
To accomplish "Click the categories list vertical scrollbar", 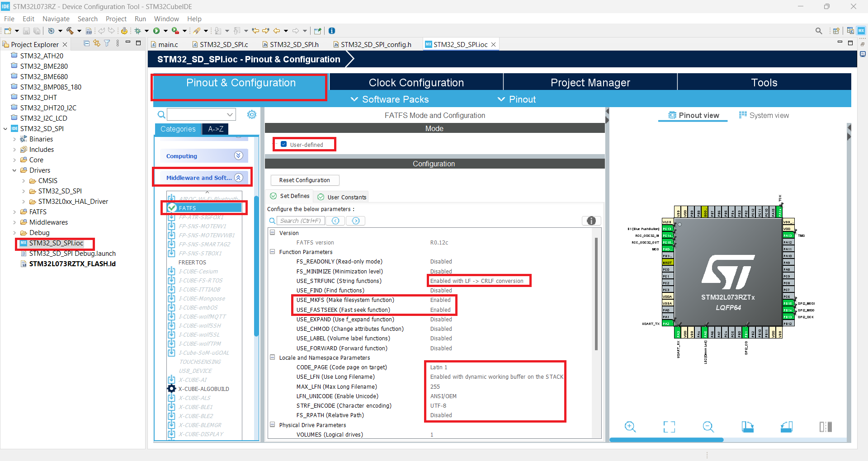I will pos(256,267).
